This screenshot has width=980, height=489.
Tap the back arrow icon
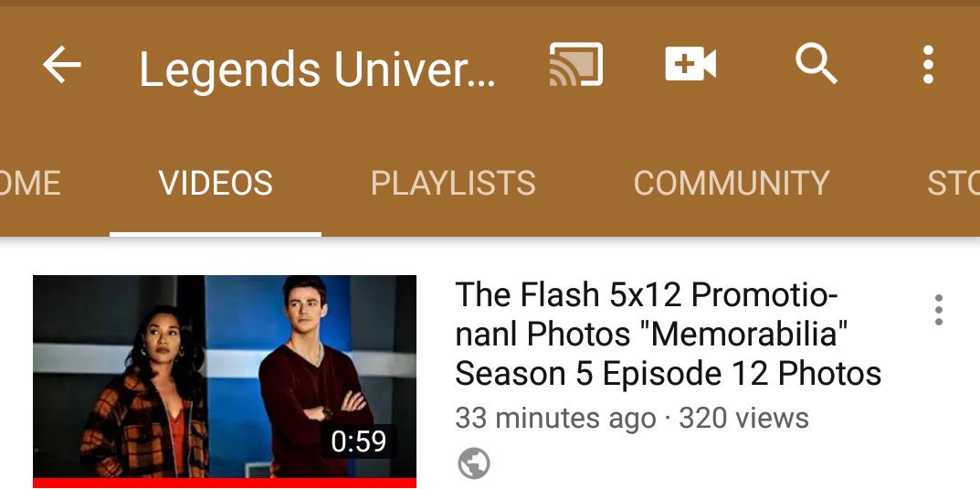61,64
